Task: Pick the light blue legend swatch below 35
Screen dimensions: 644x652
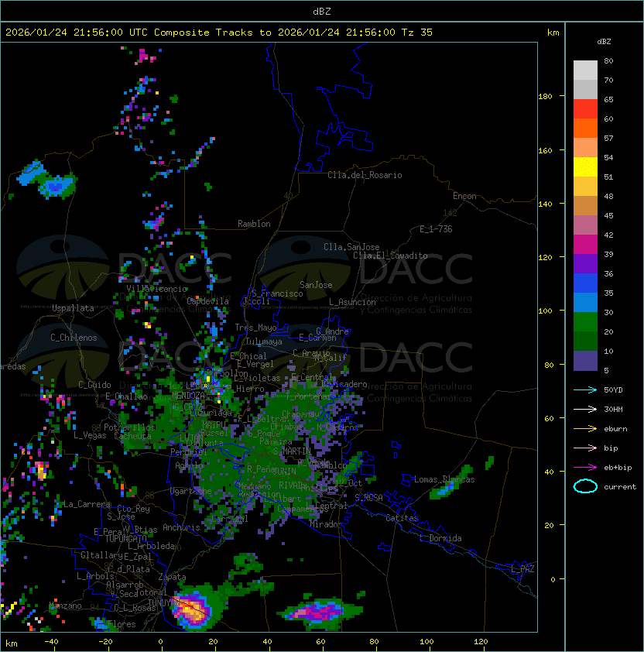Action: pos(585,303)
